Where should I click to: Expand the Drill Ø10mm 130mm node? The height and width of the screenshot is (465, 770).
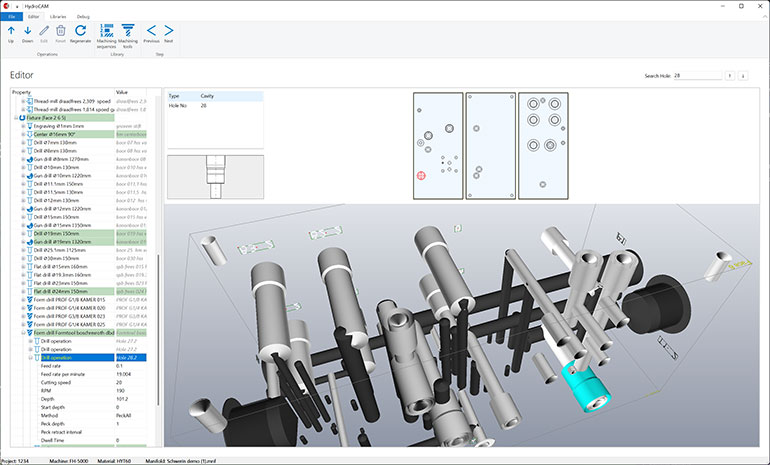[x=23, y=167]
